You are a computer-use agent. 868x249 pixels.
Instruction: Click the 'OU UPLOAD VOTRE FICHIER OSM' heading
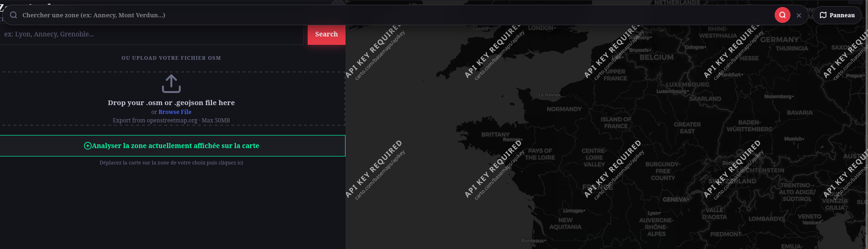(x=171, y=58)
